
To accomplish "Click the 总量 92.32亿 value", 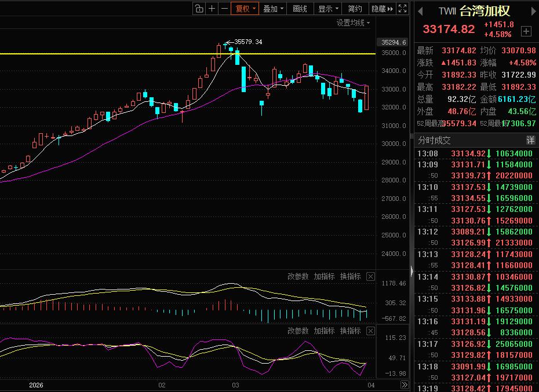I will [x=462, y=99].
